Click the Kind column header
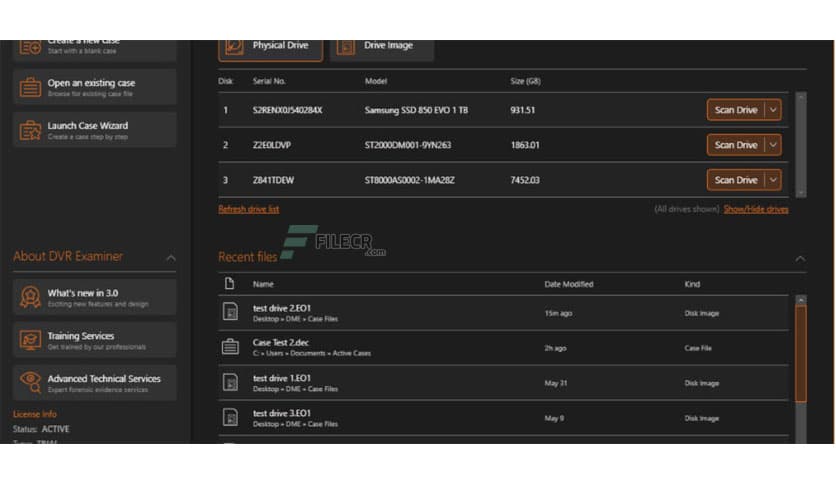The height and width of the screenshot is (484, 836). [692, 284]
